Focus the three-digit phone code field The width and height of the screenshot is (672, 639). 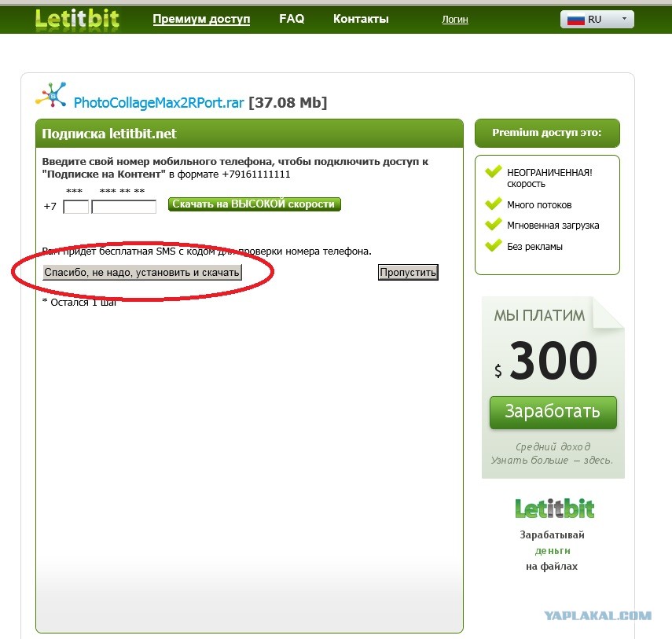[x=76, y=207]
